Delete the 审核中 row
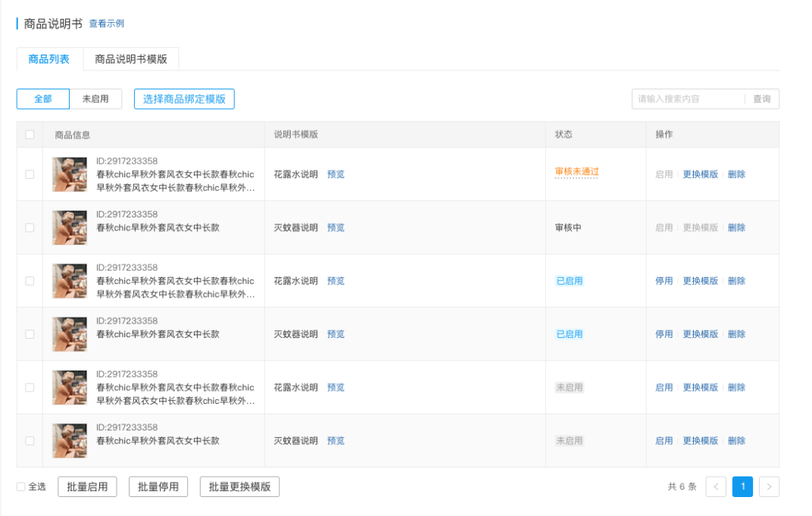The image size is (812, 516). tap(736, 228)
